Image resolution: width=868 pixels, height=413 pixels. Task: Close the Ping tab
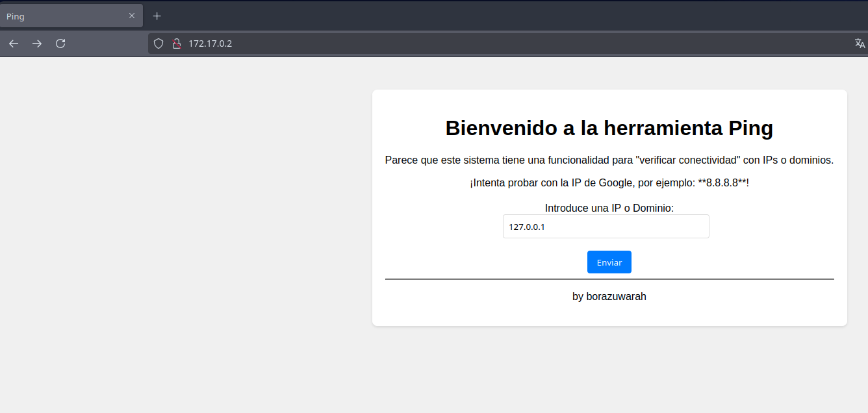[132, 16]
